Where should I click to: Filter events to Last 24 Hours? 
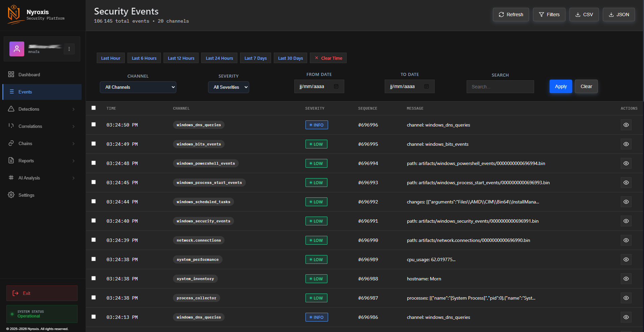tap(219, 58)
